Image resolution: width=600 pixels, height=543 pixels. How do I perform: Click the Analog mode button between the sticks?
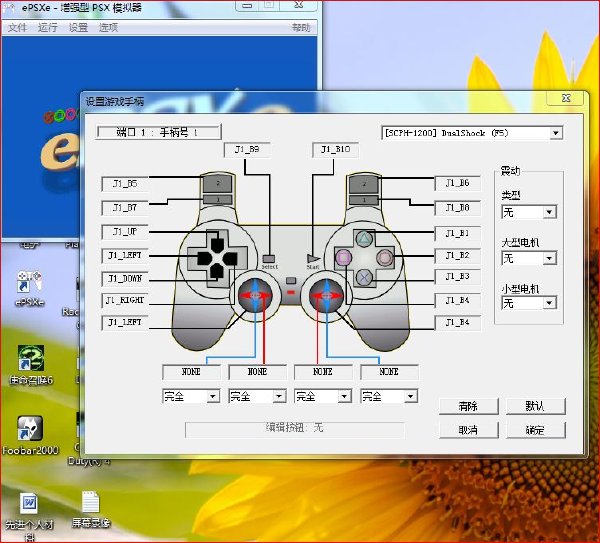tap(291, 281)
